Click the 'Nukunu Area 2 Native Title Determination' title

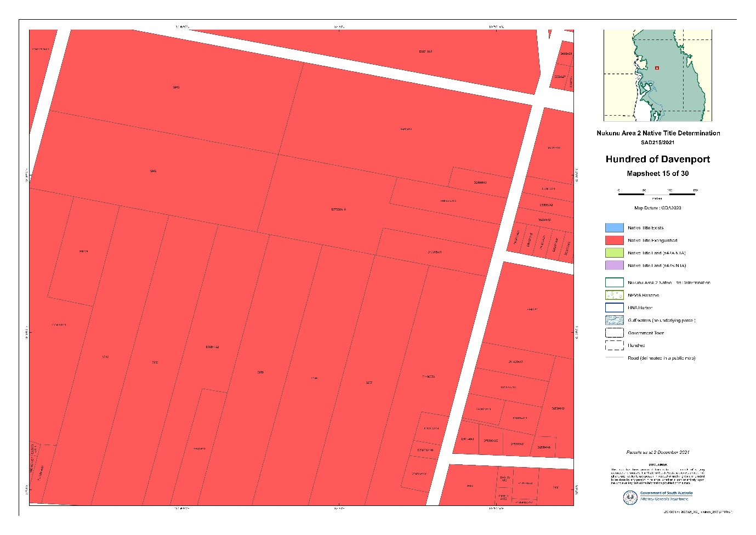pyautogui.click(x=658, y=133)
